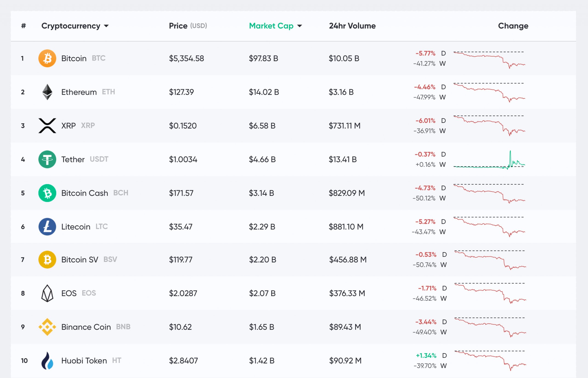Click Bitcoin Cash weekly change -50.12%
The width and height of the screenshot is (588, 378).
[x=424, y=198]
